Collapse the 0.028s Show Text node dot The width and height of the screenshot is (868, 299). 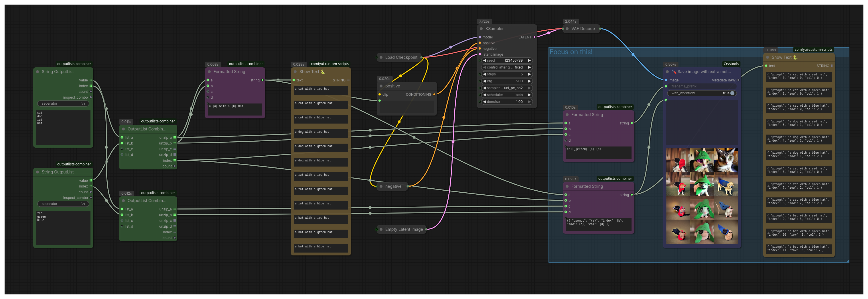click(295, 72)
